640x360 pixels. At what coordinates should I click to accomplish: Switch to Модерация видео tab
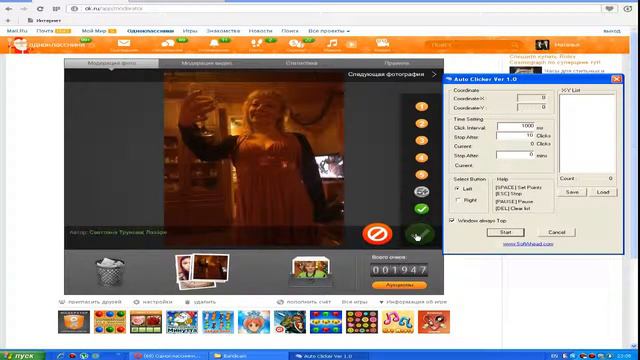[207, 63]
